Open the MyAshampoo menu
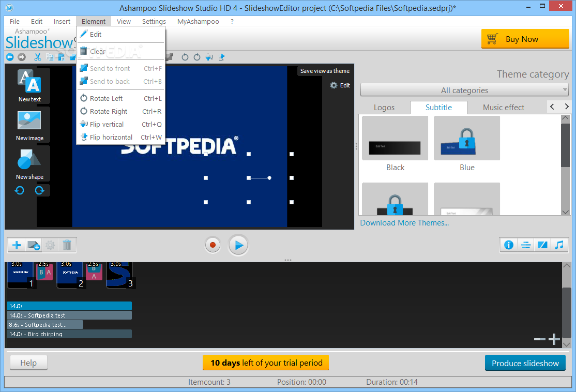Image resolution: width=576 pixels, height=392 pixels. (198, 21)
